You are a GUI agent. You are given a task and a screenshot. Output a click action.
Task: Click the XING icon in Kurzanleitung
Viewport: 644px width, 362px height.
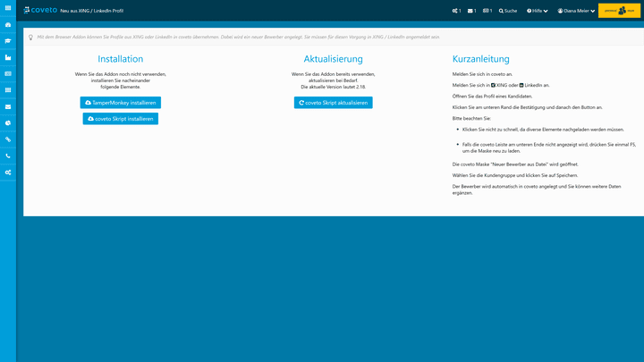493,86
